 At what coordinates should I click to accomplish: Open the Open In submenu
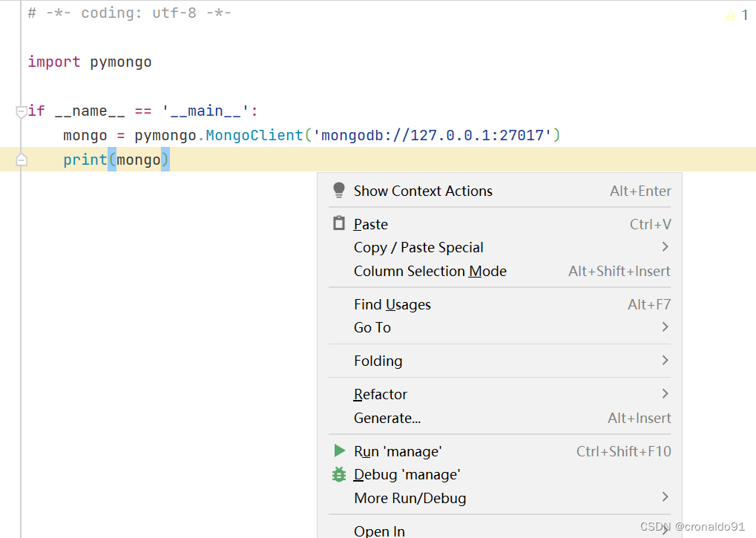[499, 531]
